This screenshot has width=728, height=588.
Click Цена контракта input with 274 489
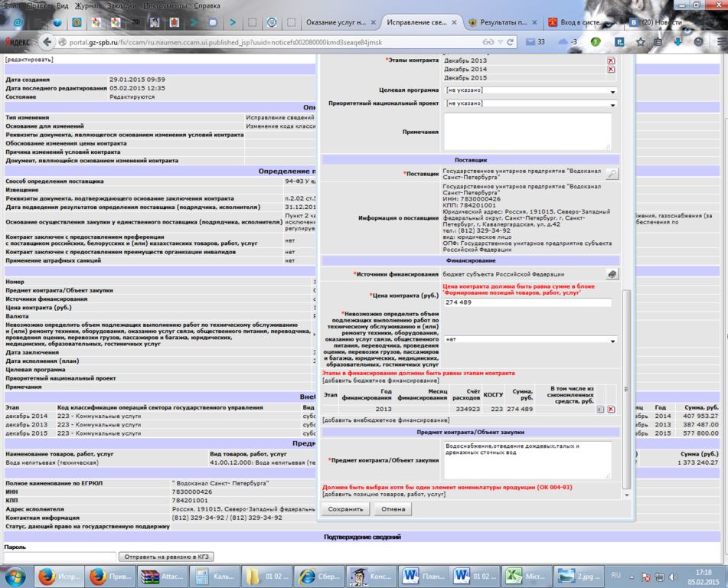(x=527, y=303)
